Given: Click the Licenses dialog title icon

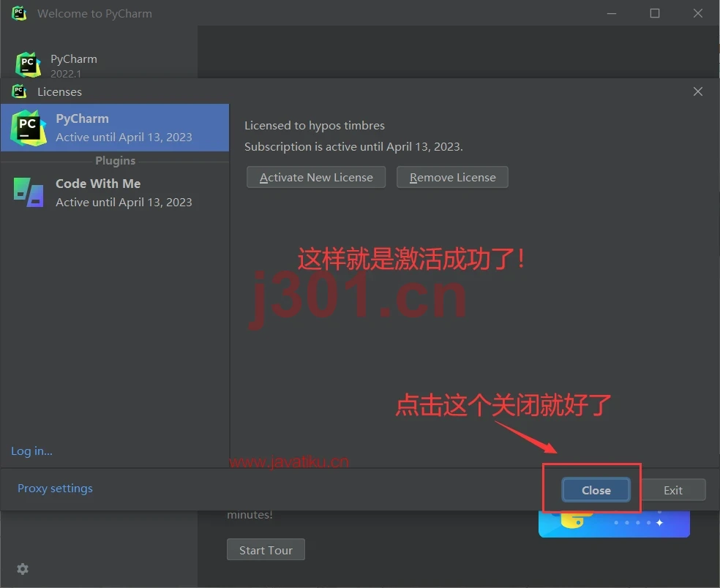Looking at the screenshot, I should (19, 91).
